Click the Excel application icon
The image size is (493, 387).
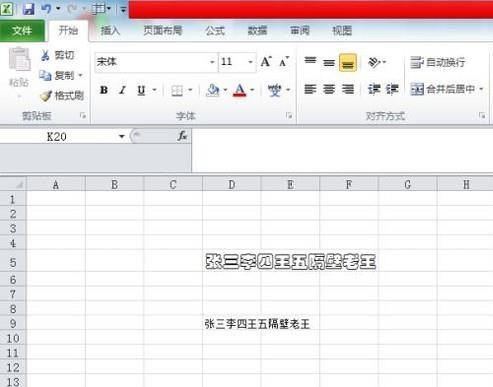(x=7, y=8)
